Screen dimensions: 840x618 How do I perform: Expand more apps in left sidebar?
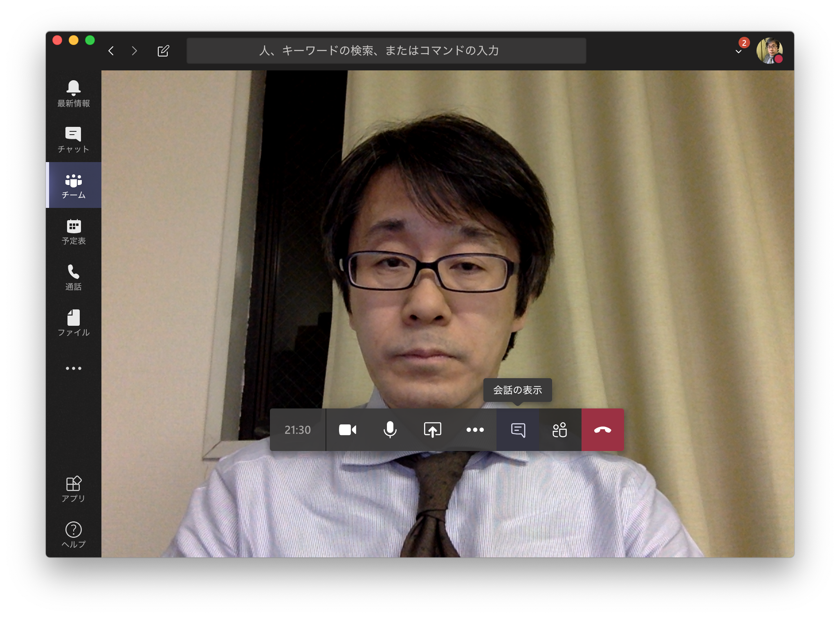74,368
